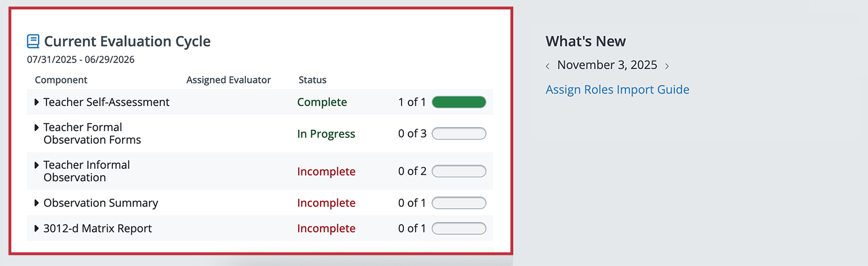Viewport: 868px width, 266px height.
Task: Click the Status column header
Action: click(312, 80)
